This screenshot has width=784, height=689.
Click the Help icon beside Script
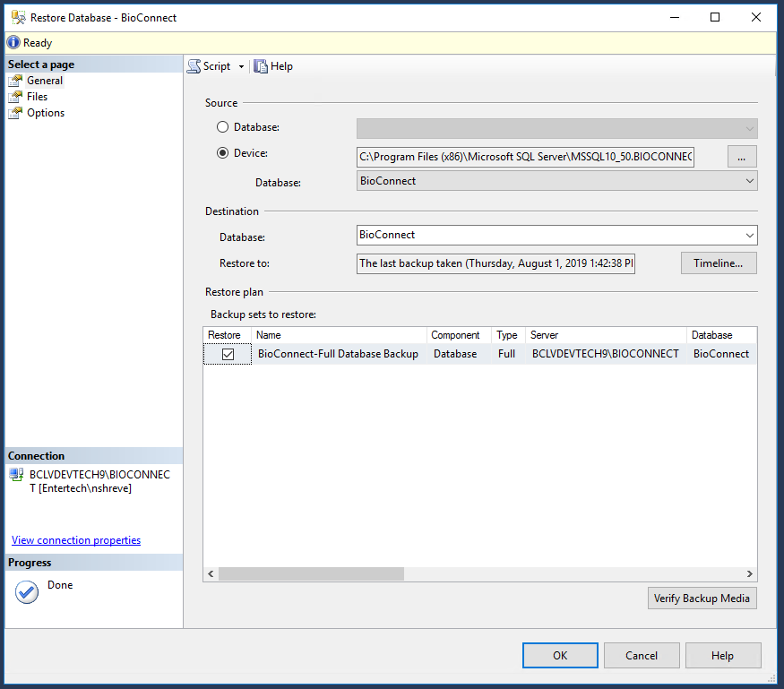[x=261, y=65]
